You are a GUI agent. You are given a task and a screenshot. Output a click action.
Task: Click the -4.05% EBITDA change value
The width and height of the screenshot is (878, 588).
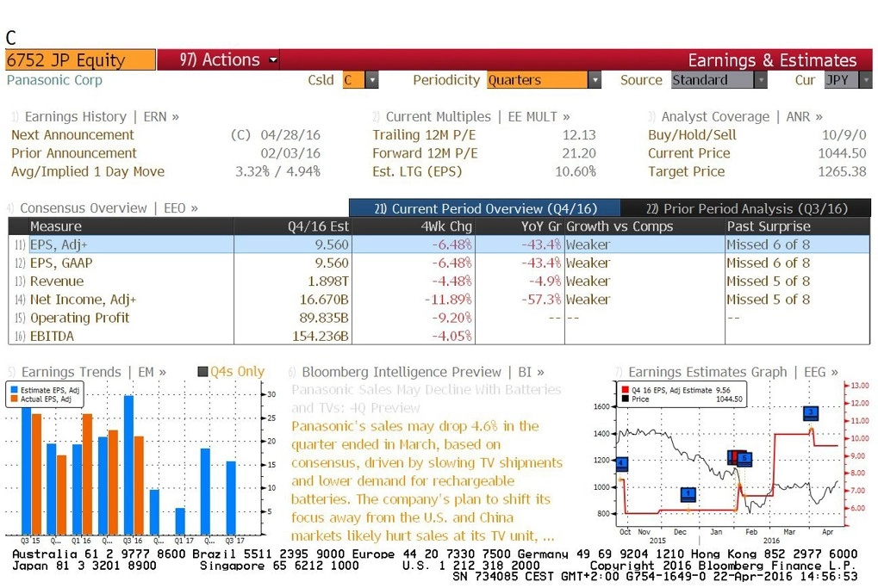click(x=451, y=337)
